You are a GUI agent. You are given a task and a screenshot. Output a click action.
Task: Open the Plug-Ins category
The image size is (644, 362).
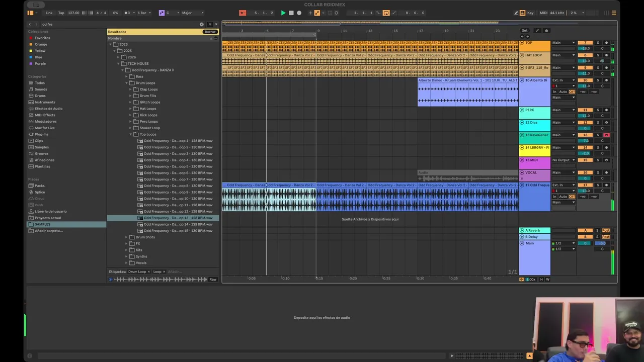[x=41, y=134]
